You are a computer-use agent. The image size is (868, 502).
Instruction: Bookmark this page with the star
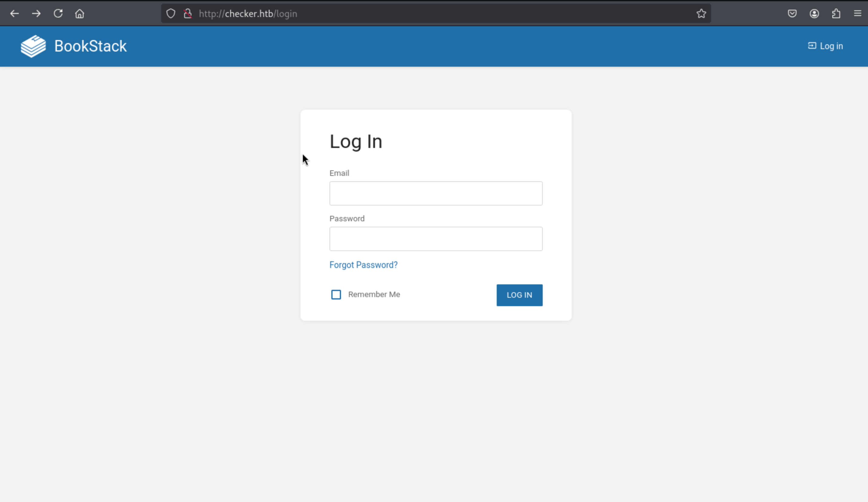pos(701,14)
